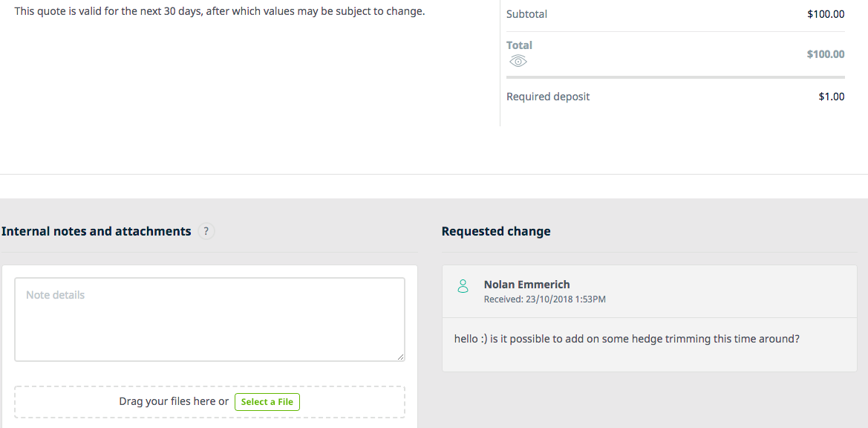Click into the Note details text box
This screenshot has width=868, height=428.
[209, 319]
